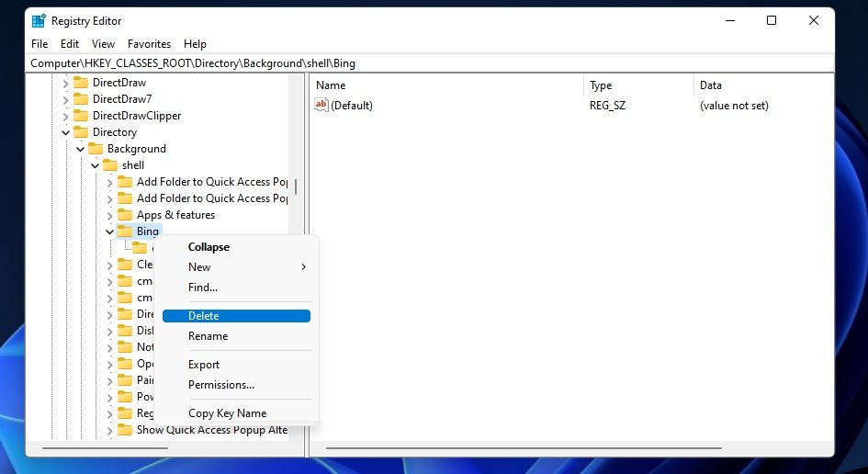Collapse the Bing key with its chevron
The image size is (868, 474).
(109, 231)
